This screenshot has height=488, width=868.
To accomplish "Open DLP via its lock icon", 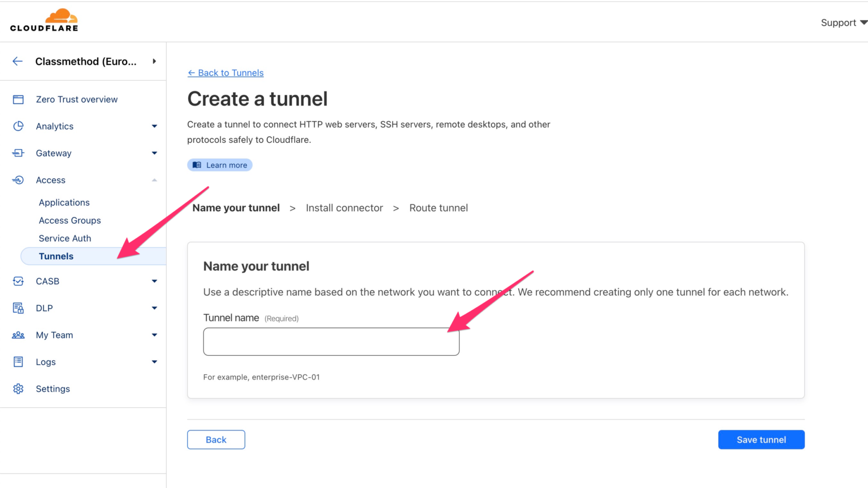I will [x=18, y=308].
